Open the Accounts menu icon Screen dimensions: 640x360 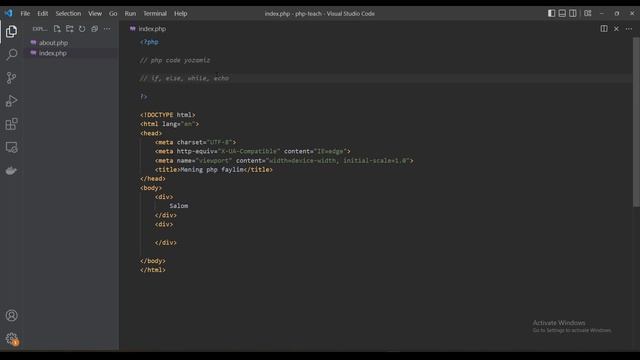11,316
